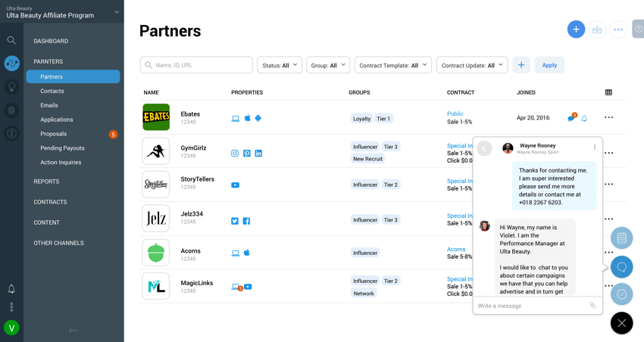Close the floating panel with X button
The image size is (644, 342).
coord(621,323)
